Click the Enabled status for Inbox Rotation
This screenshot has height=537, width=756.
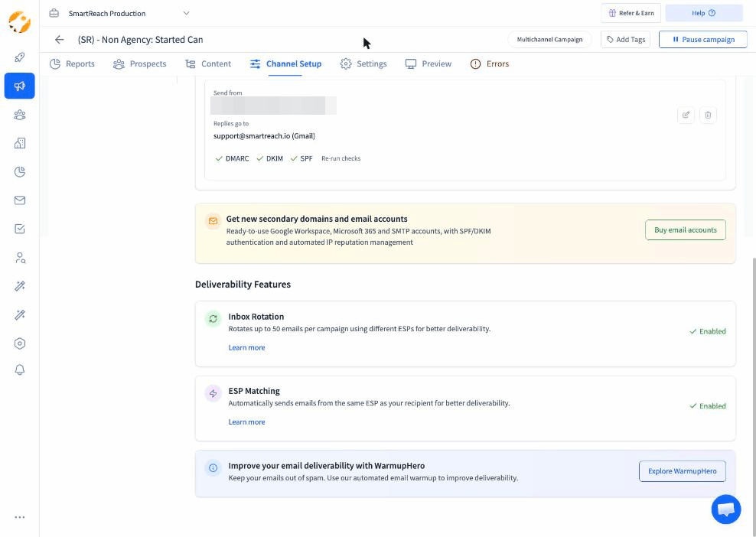[x=707, y=331]
